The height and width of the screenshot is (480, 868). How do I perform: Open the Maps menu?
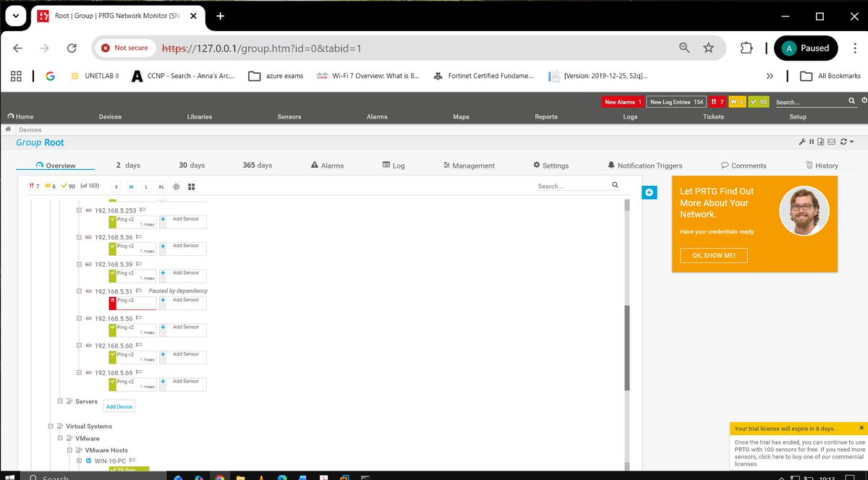coord(461,116)
